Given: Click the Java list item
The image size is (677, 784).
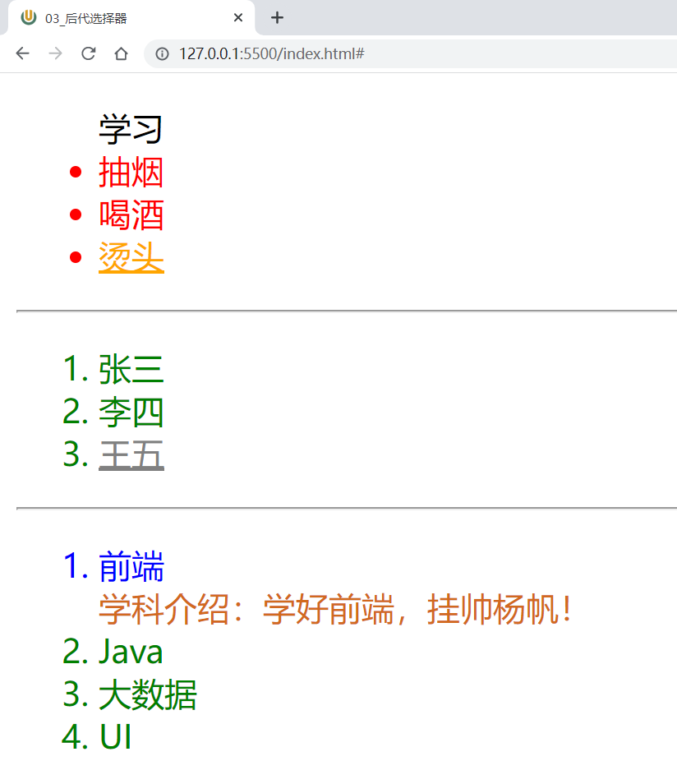Looking at the screenshot, I should (x=131, y=653).
